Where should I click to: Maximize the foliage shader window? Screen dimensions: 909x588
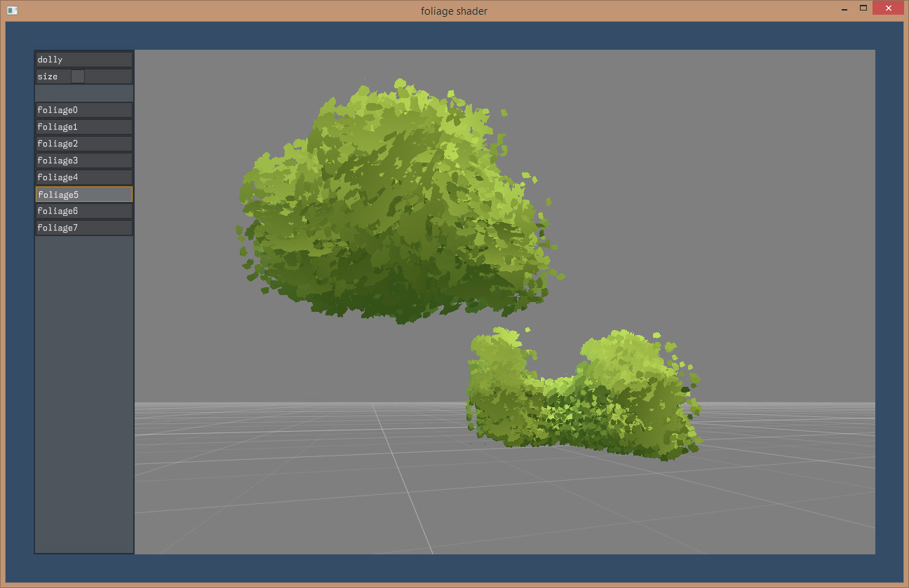click(863, 9)
